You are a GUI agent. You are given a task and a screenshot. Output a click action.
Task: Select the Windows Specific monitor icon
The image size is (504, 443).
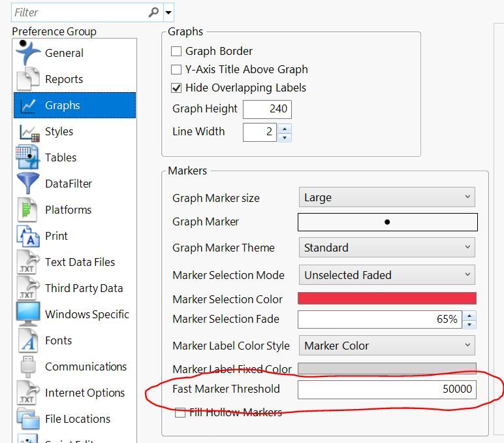point(28,314)
